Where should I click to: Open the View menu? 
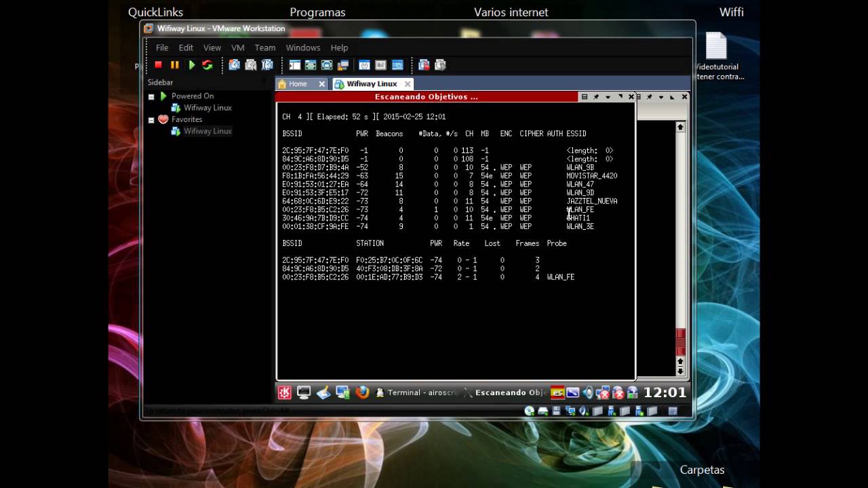(x=212, y=47)
